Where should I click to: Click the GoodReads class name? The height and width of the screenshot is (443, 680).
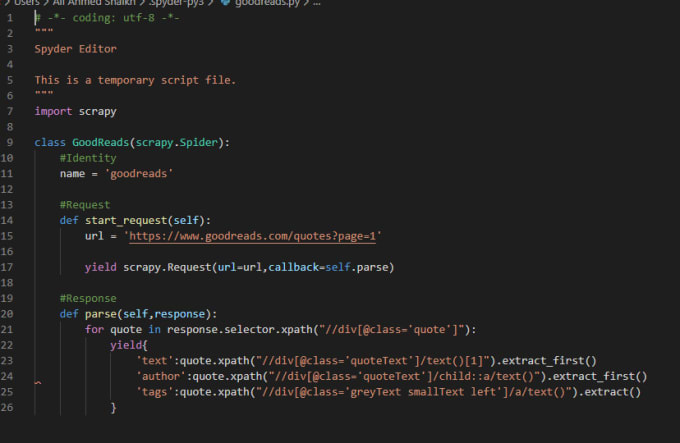point(101,143)
